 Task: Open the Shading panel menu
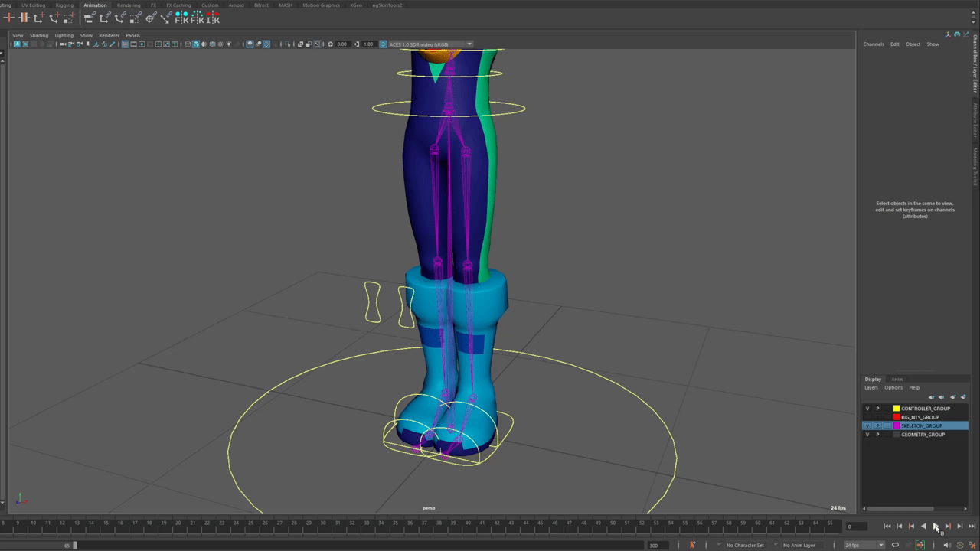coord(38,35)
